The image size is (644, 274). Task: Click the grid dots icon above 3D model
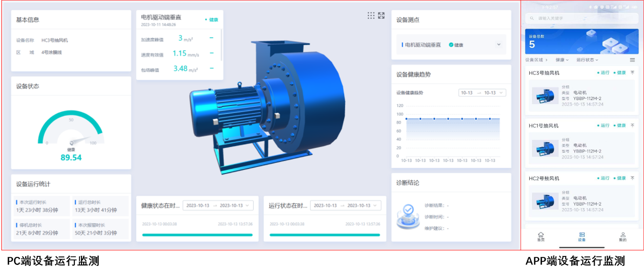[x=371, y=16]
